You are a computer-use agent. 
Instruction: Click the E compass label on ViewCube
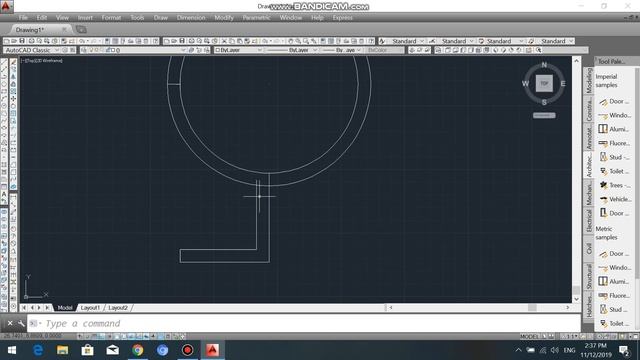(563, 83)
